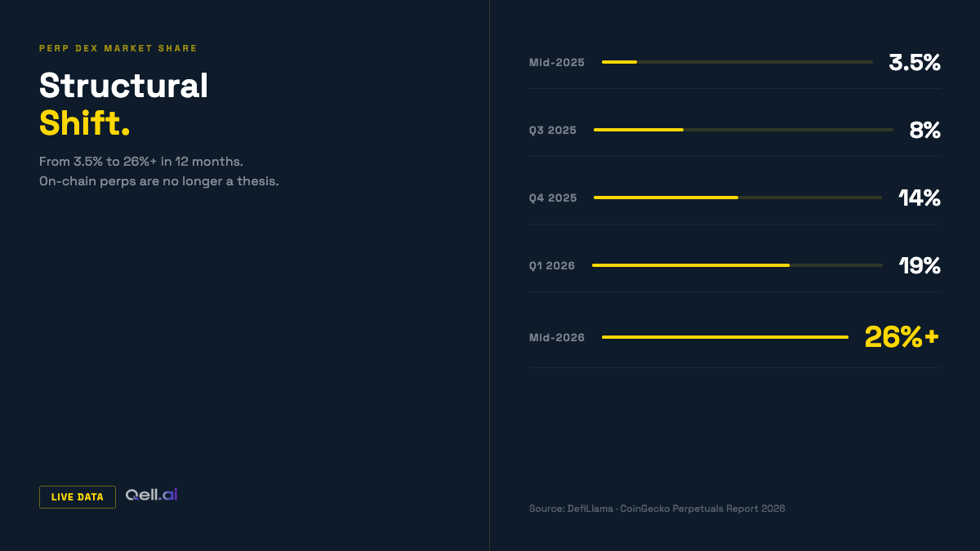Click the highlighted 26%+ value
This screenshot has width=980, height=551.
[902, 337]
